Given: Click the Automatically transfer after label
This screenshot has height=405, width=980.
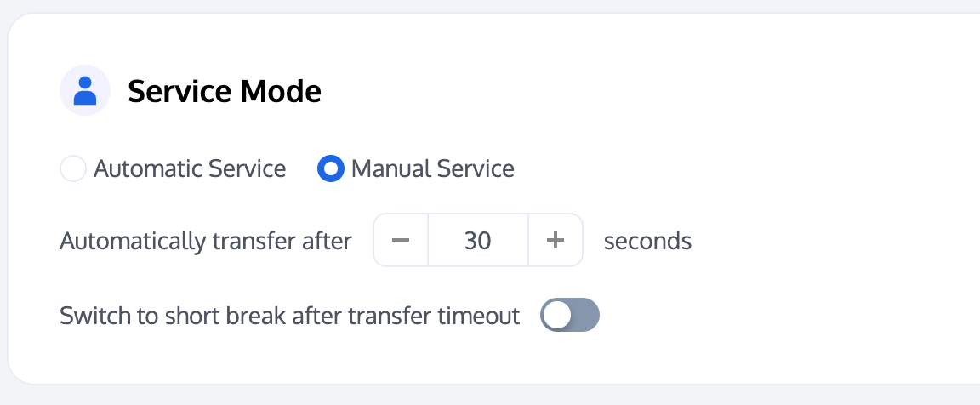Looking at the screenshot, I should click(x=206, y=242).
